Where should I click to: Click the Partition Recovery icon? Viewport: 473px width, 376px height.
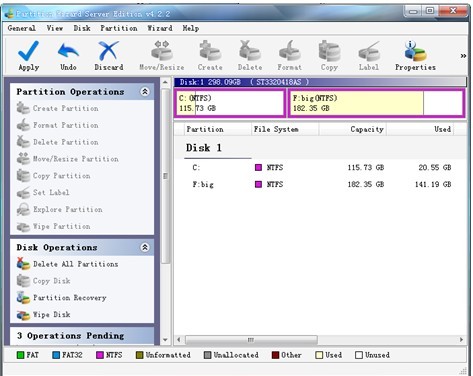click(23, 297)
